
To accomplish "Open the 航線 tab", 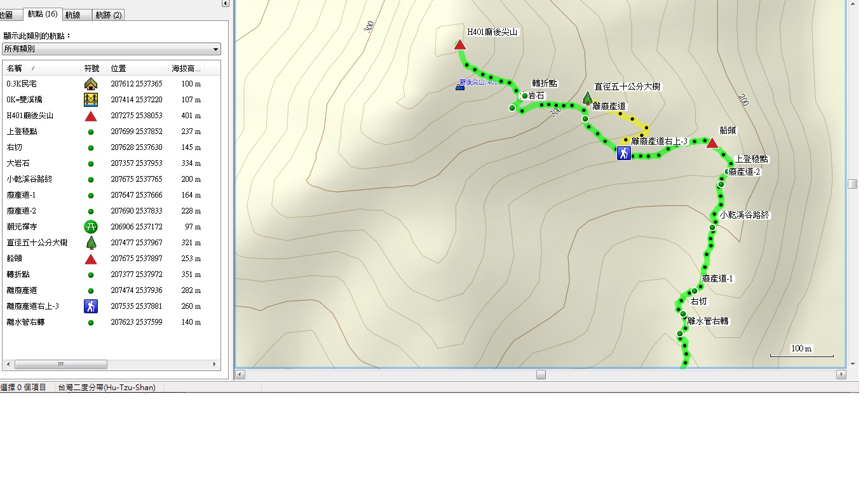I will [x=78, y=15].
